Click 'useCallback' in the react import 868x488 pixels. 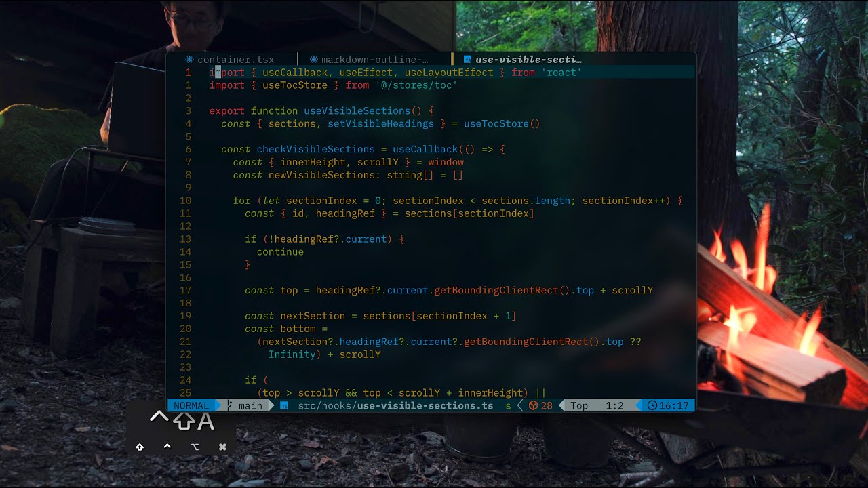[295, 73]
